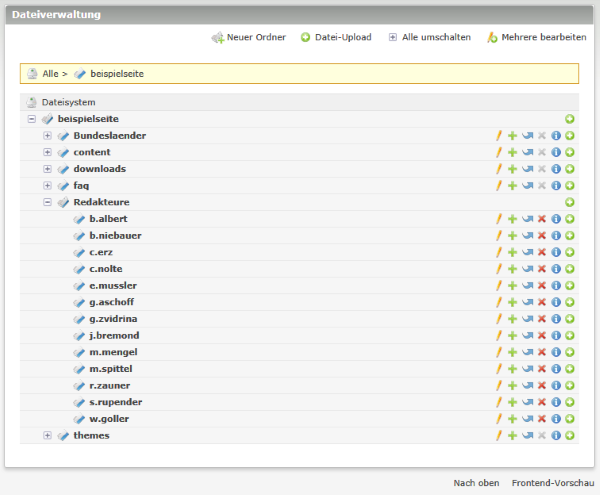600x495 pixels.
Task: Click the edit pencil icon for the themes folder
Action: [498, 435]
